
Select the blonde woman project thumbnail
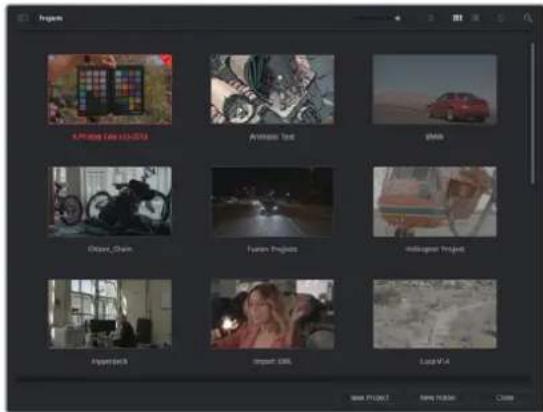[x=272, y=314]
